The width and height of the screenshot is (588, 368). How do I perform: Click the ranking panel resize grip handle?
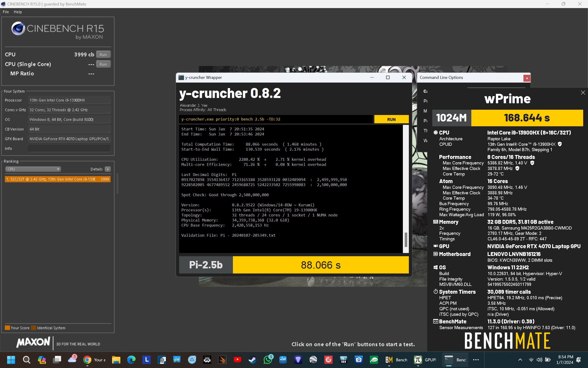coord(118,184)
